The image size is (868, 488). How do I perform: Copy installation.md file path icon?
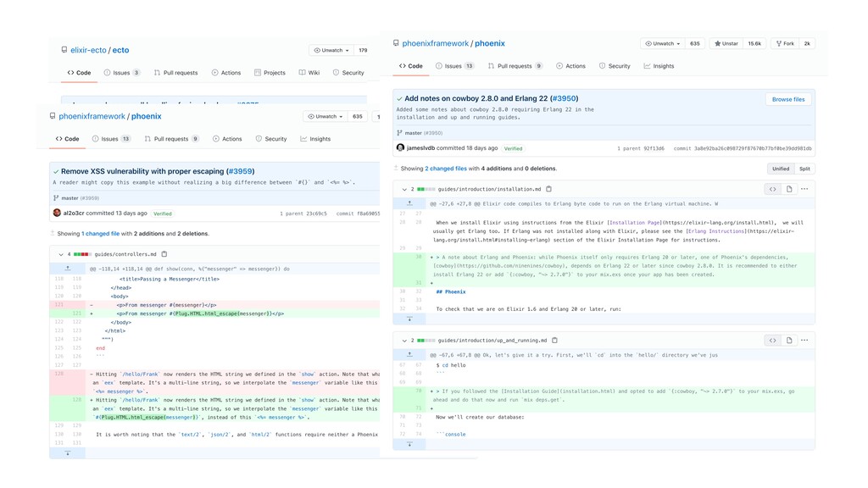[x=548, y=189]
